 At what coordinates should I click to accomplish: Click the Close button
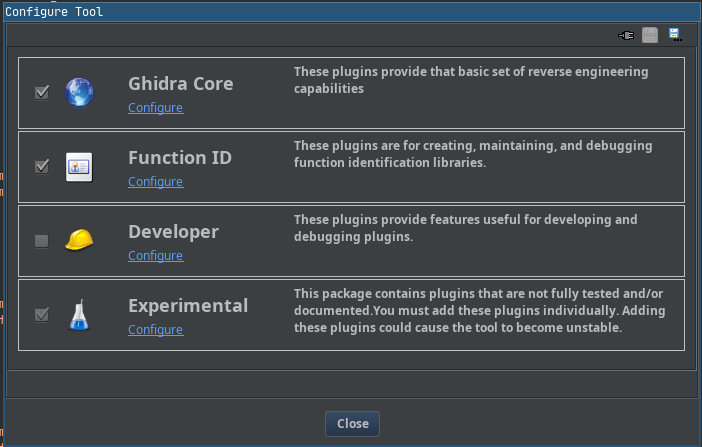[352, 424]
